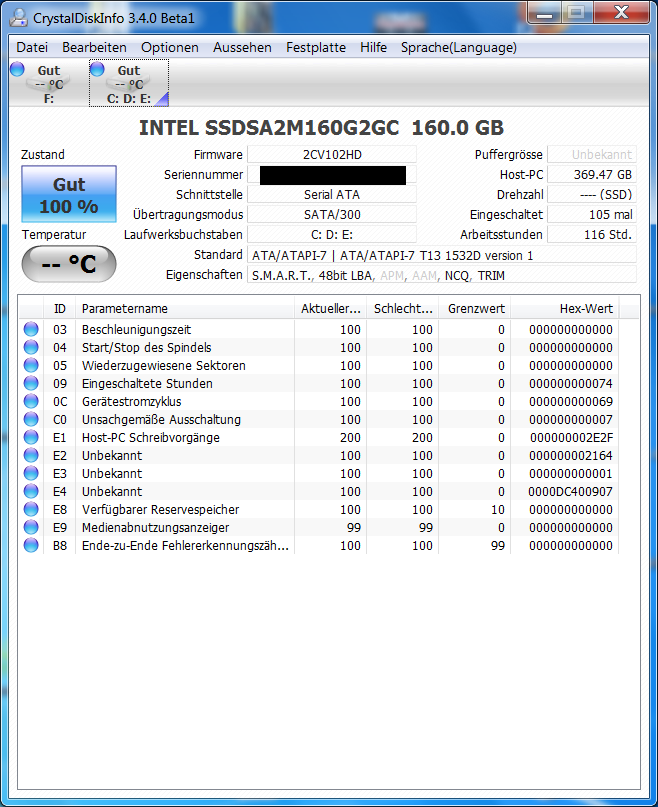658x807 pixels.
Task: Click status orb for Wiederzugewiesene Sektoren
Action: pos(31,365)
